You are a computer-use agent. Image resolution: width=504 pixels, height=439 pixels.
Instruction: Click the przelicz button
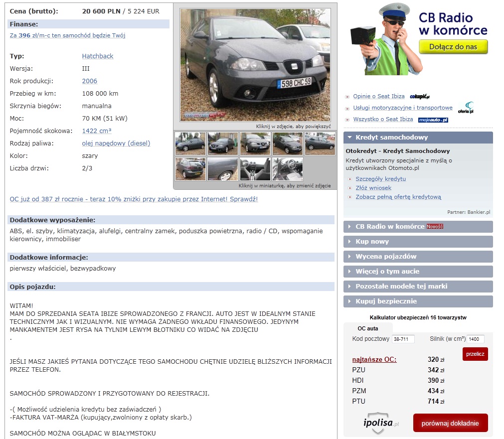(475, 354)
